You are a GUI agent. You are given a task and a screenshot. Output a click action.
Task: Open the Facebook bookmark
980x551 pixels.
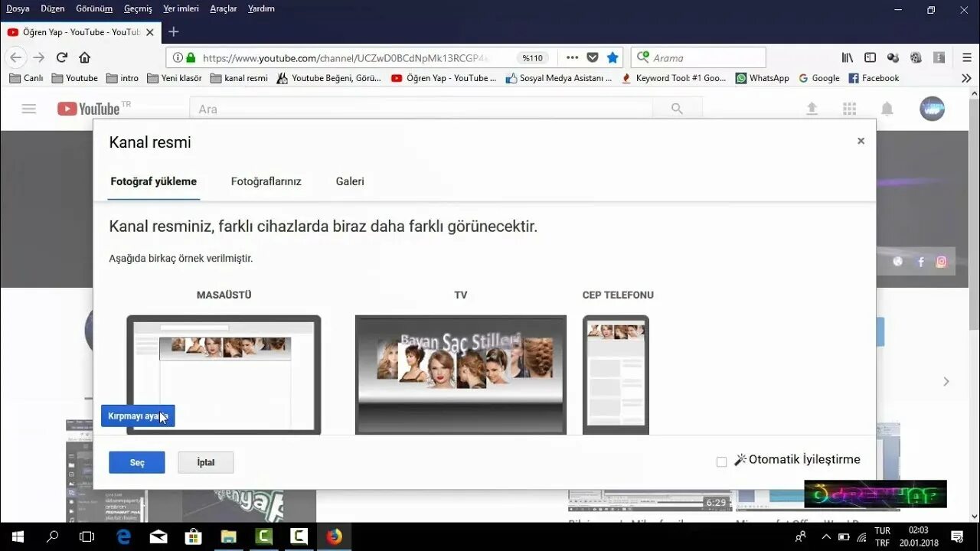[x=874, y=78]
